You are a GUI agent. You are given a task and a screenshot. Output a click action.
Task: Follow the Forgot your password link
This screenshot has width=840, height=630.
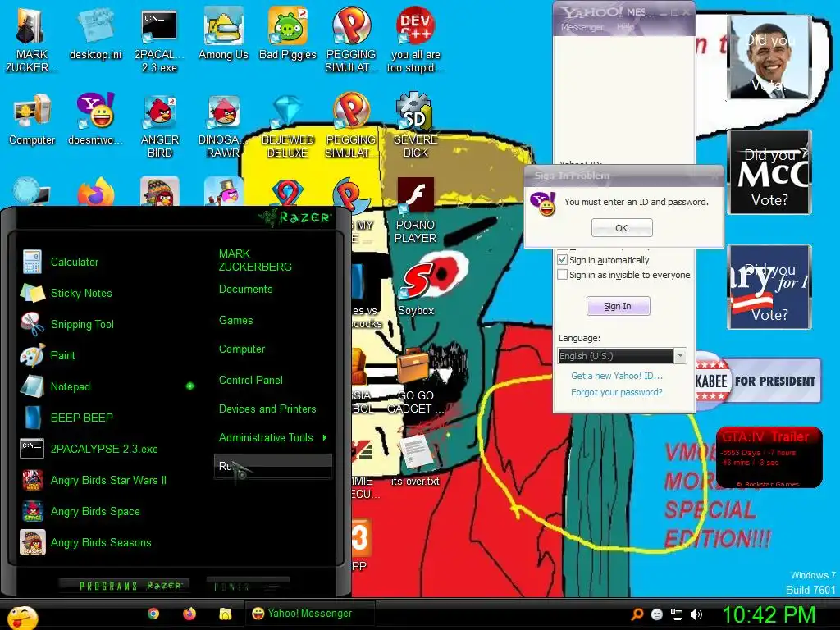point(617,392)
